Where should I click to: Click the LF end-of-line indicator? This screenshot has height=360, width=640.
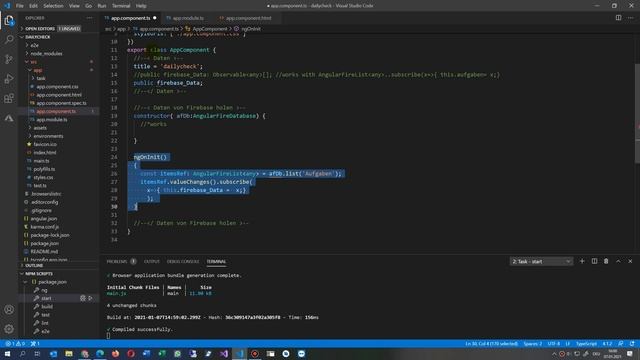point(567,344)
